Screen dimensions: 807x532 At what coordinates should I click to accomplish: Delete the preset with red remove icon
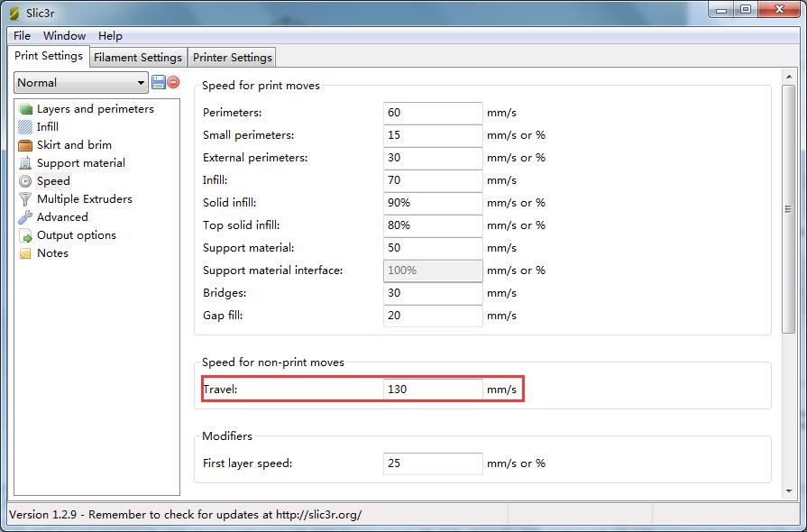coord(173,82)
